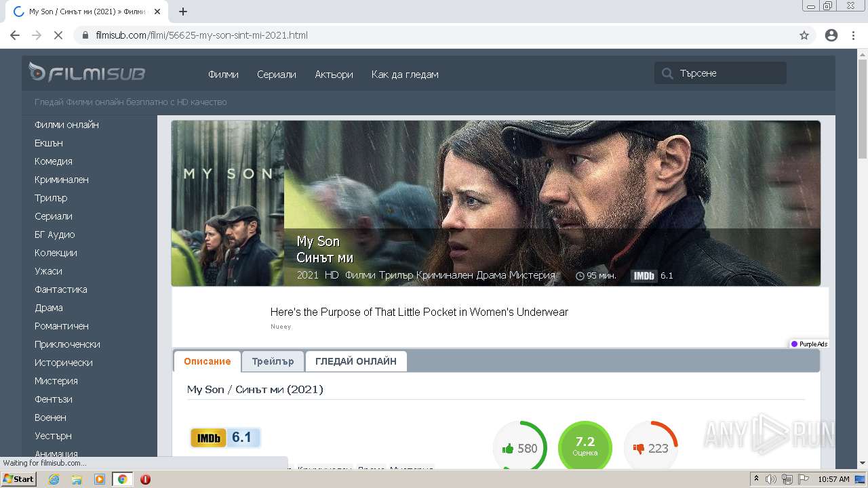The image size is (868, 488).
Task: Open a new browser tab
Action: 183,12
